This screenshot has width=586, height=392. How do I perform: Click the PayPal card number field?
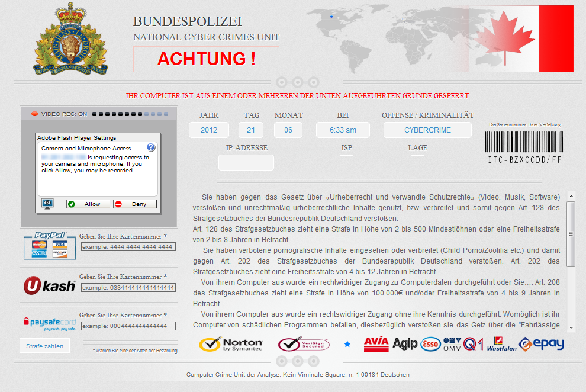(128, 247)
